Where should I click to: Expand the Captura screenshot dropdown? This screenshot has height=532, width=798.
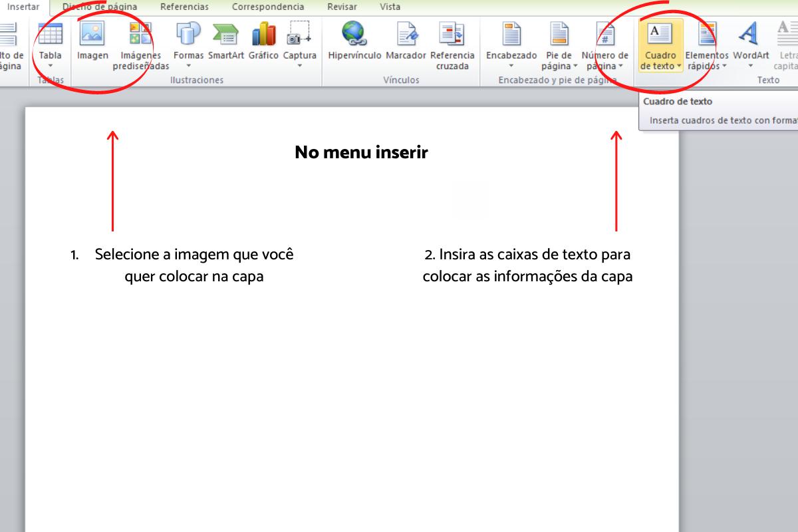click(x=299, y=65)
